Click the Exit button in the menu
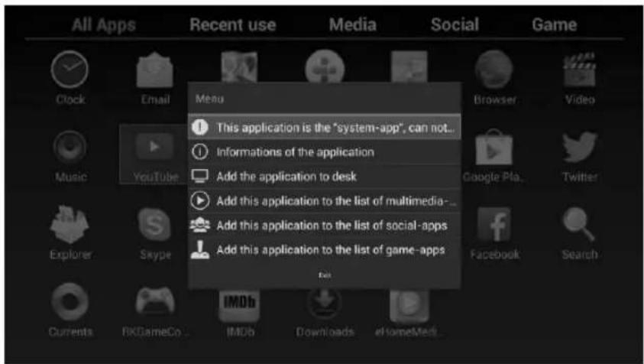Image resolution: width=644 pixels, height=364 pixels. pos(324,275)
